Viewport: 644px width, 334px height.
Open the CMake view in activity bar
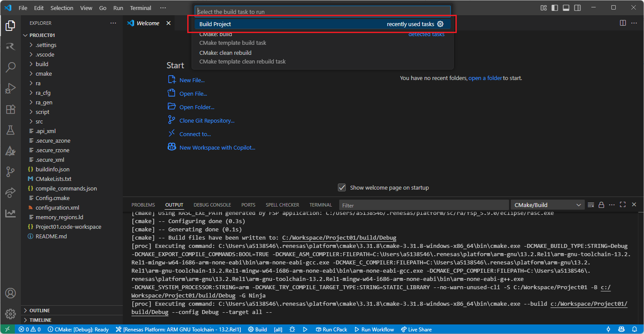10,151
